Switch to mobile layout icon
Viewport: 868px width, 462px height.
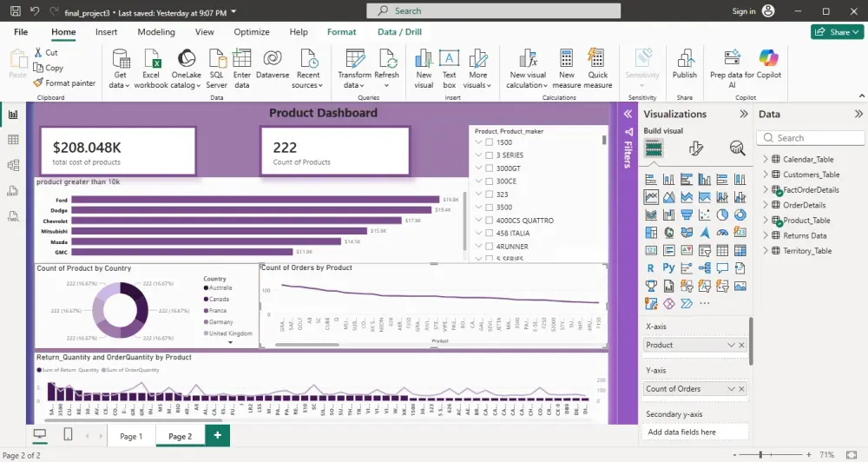coord(68,435)
